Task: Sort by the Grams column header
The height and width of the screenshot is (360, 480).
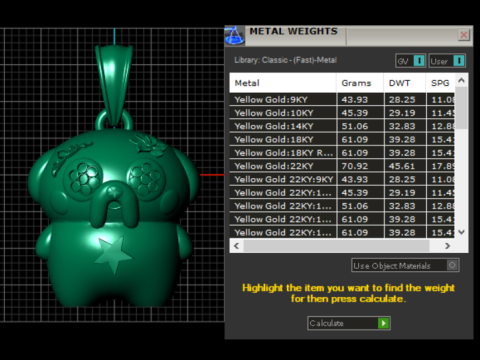Action: (x=360, y=83)
